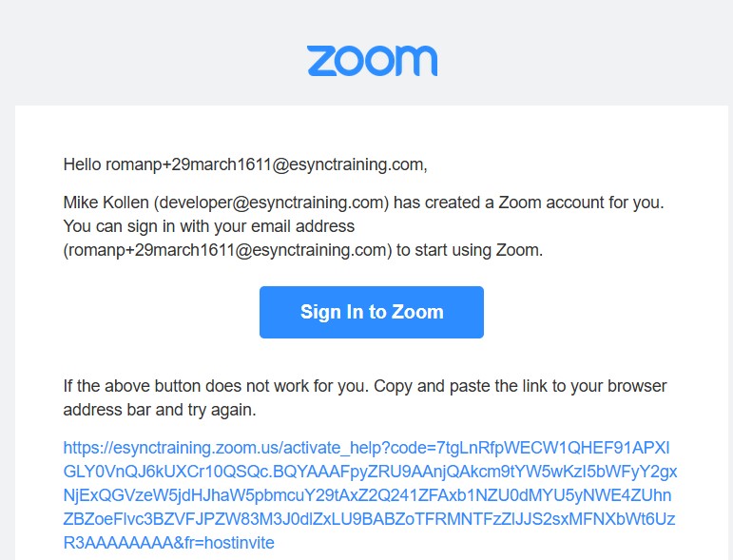Click the 'to start using Zoom' text
733x560 pixels.
[x=470, y=250]
